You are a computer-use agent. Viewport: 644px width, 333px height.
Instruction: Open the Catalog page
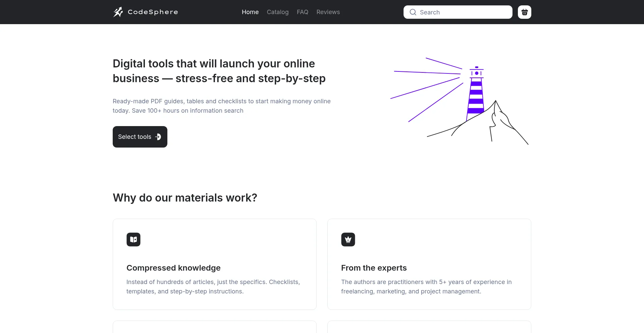[x=278, y=12]
